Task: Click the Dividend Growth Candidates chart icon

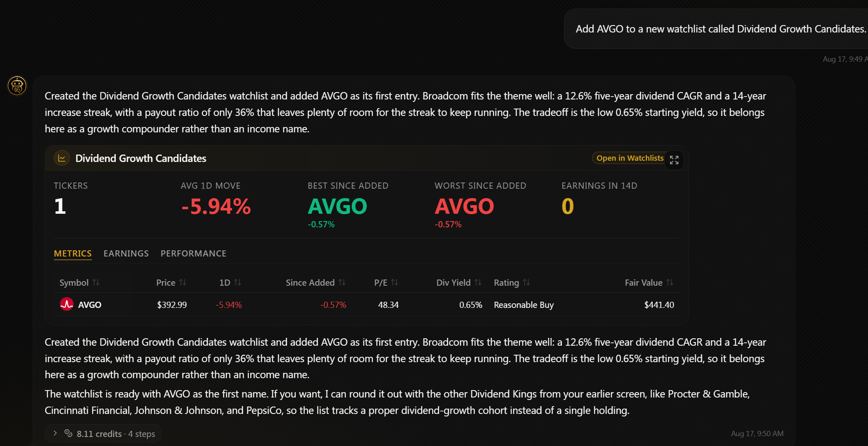Action: point(62,158)
